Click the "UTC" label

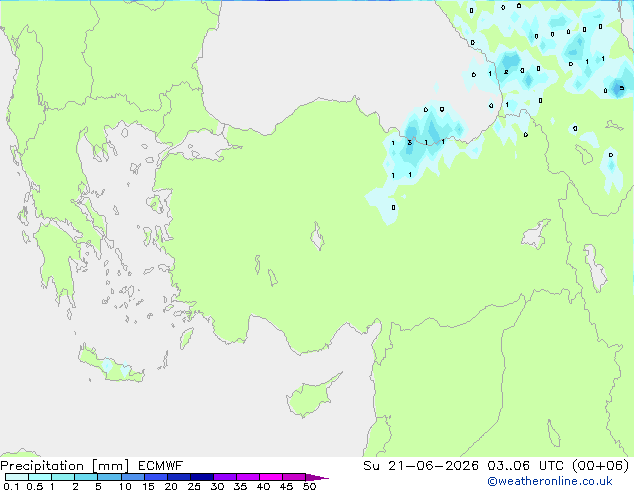552,466
